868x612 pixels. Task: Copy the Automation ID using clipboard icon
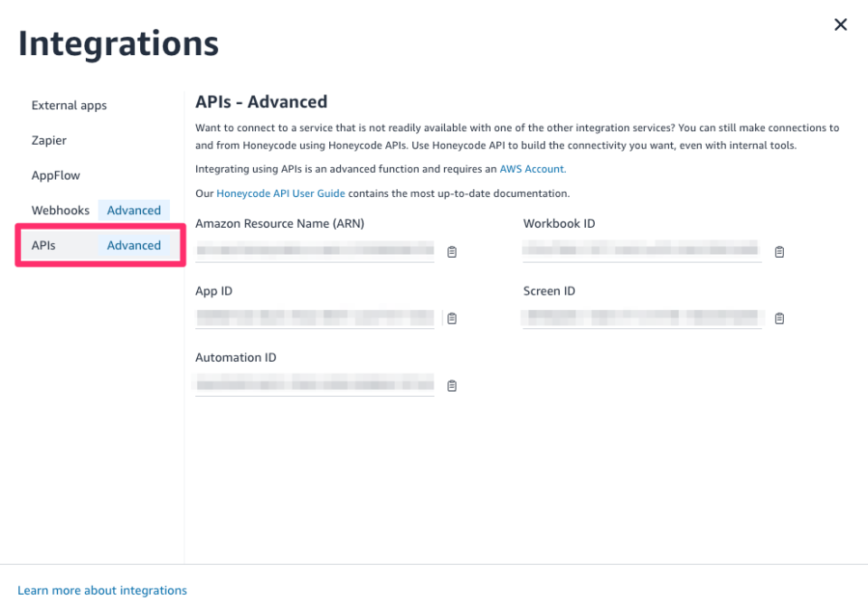click(x=451, y=385)
